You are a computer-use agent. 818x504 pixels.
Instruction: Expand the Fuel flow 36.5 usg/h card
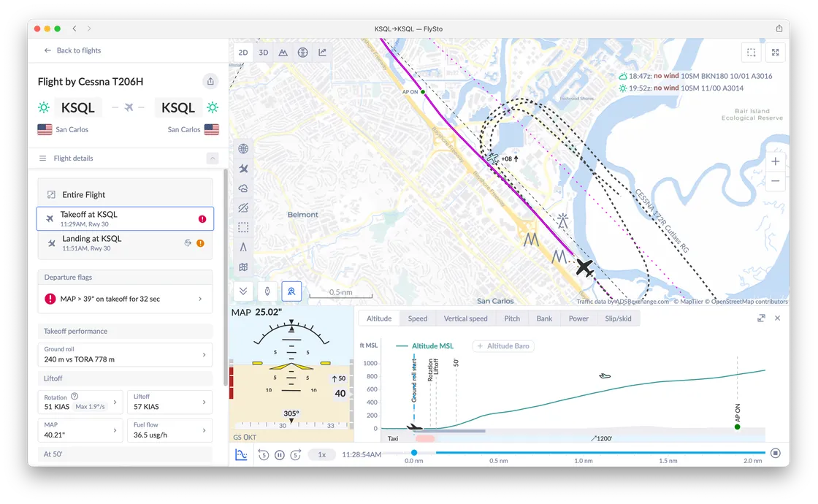[x=169, y=430]
